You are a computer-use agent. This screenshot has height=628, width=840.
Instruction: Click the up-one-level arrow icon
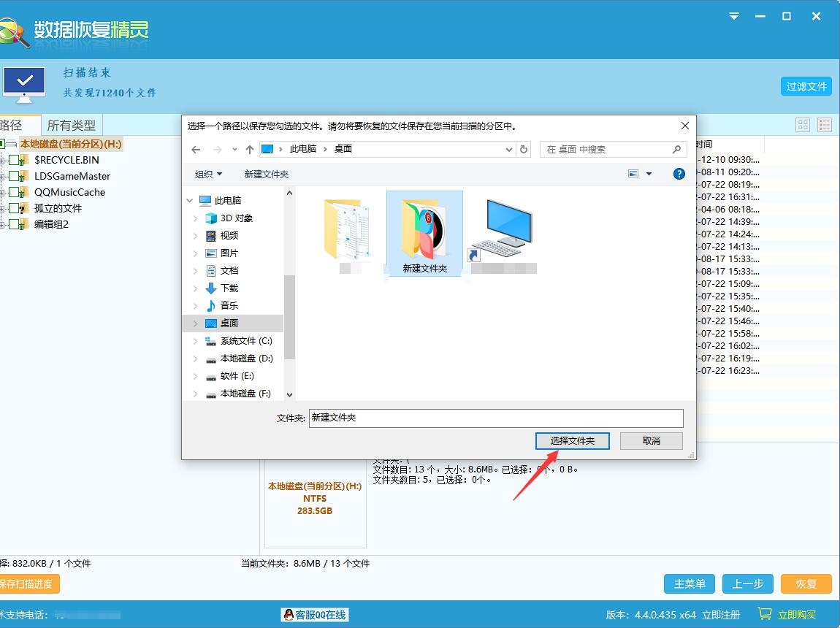tap(250, 149)
